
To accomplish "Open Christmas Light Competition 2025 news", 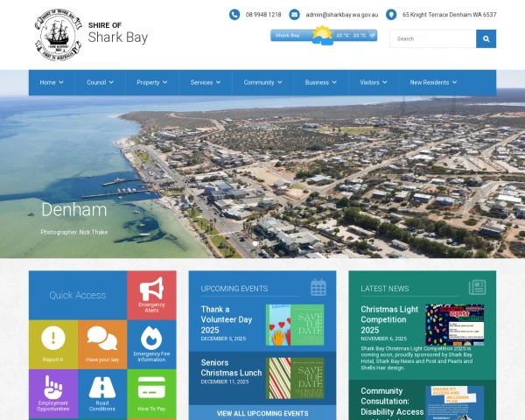I will tap(389, 319).
